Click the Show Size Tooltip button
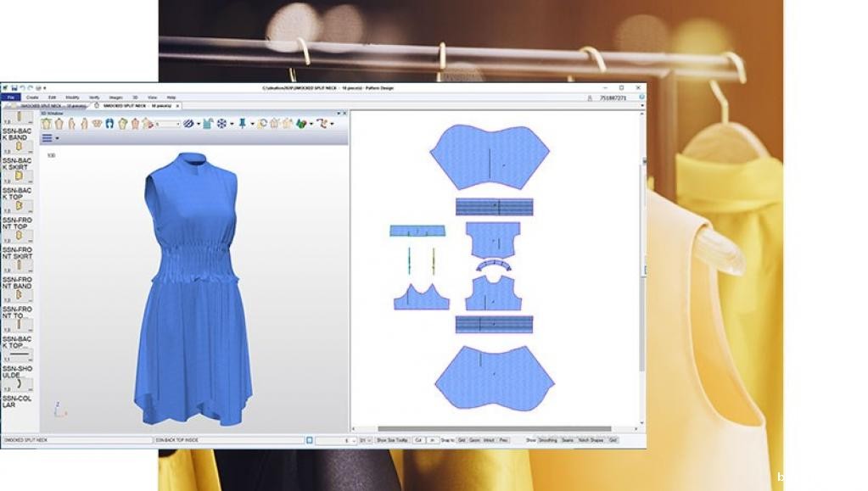This screenshot has width=868, height=491. (x=393, y=440)
